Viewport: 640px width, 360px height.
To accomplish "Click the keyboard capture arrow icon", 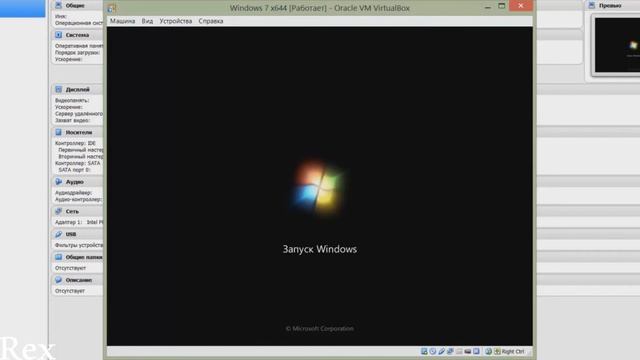I will 497,351.
